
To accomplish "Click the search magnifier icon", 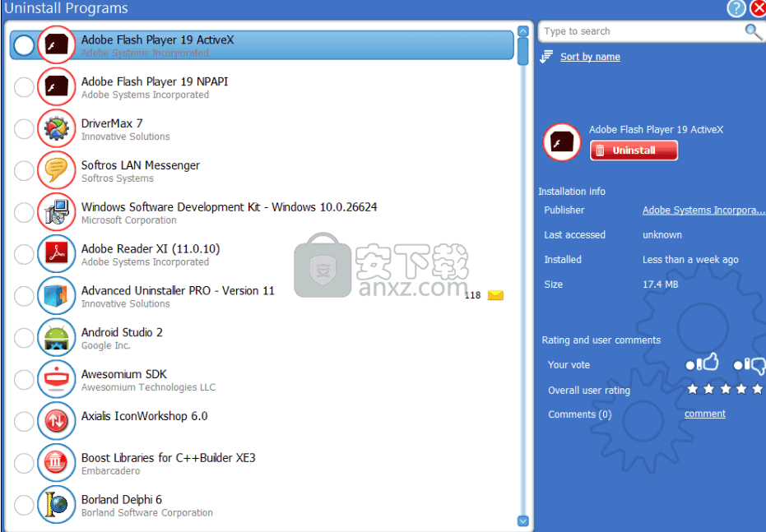I will (753, 32).
